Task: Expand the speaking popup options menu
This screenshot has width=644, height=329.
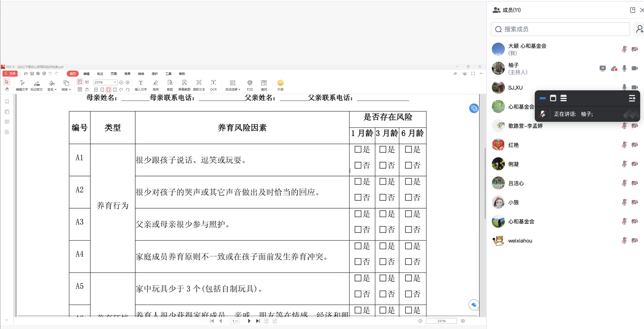Action: (x=632, y=98)
